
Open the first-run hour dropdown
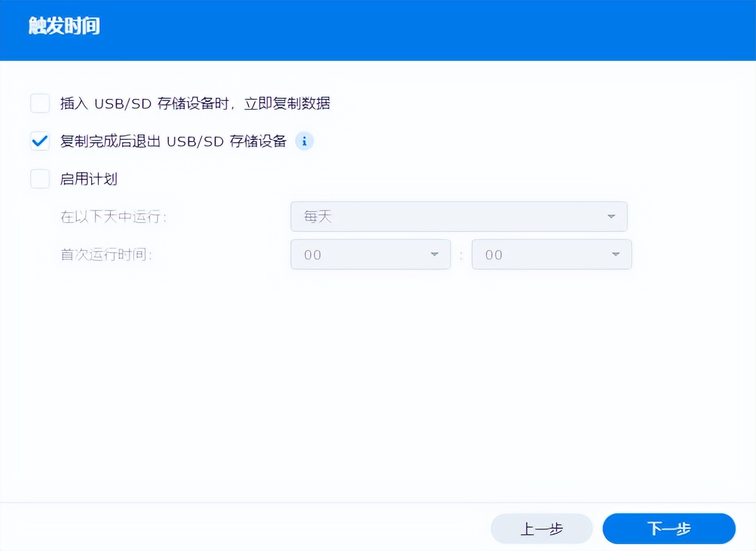370,254
